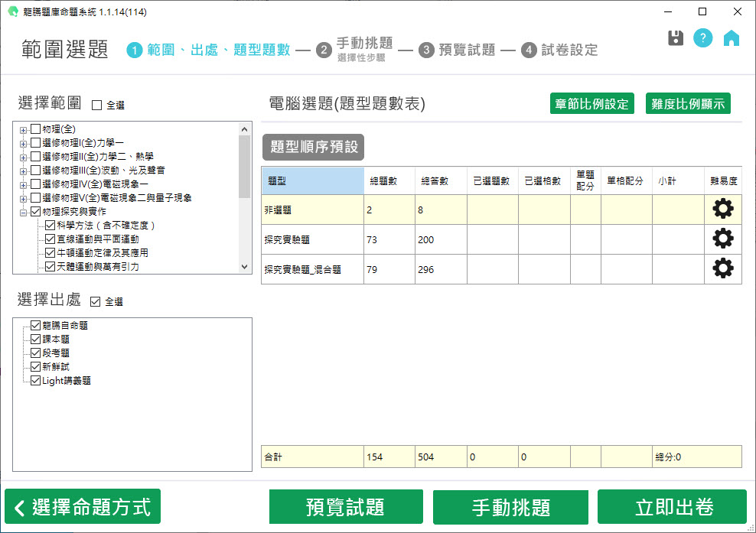Check 全選 box beside 選擇範圍
756x533 pixels.
pos(97,105)
